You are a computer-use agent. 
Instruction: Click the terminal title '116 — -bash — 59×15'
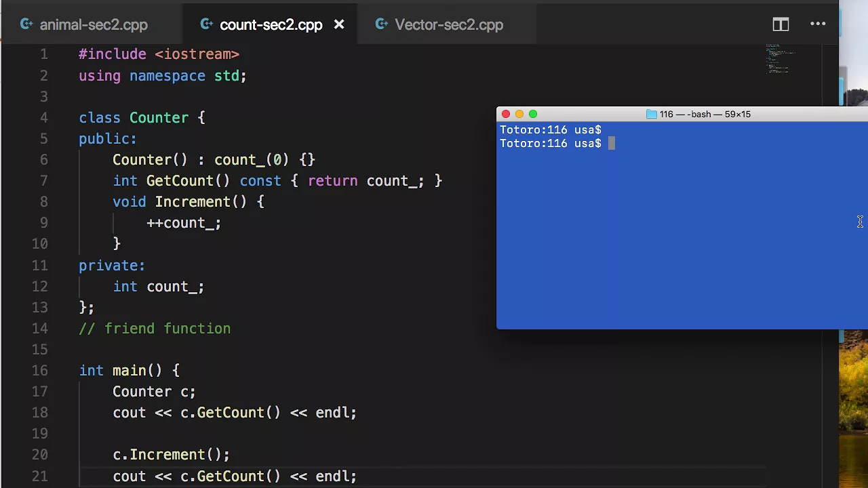tap(705, 114)
